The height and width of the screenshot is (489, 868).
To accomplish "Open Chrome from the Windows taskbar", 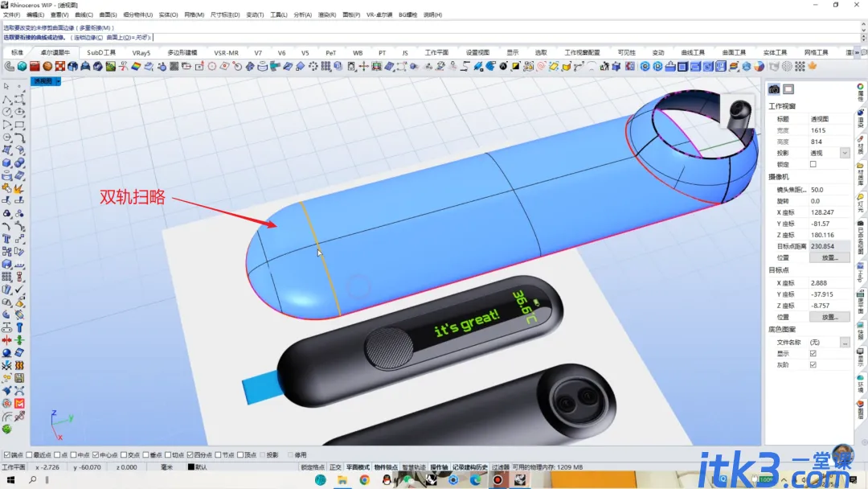I will pyautogui.click(x=364, y=480).
